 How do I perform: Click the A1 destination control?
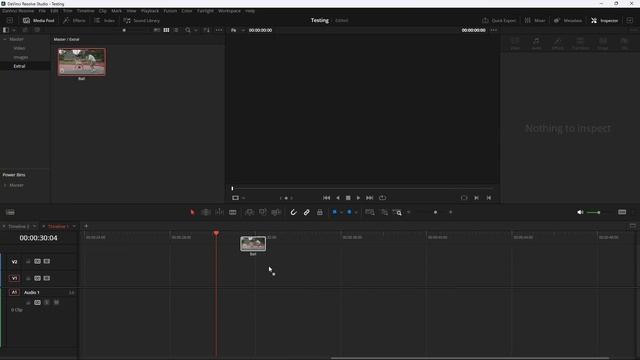point(14,292)
